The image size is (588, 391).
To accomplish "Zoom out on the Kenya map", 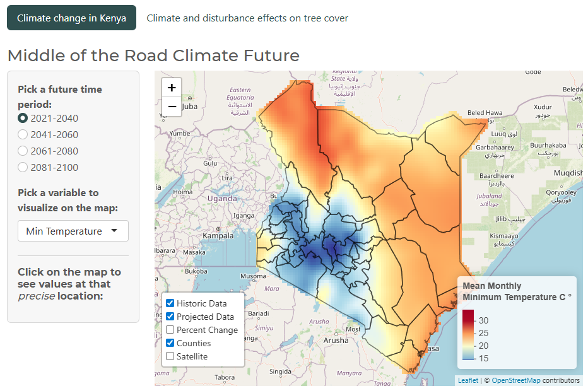I will pos(171,107).
